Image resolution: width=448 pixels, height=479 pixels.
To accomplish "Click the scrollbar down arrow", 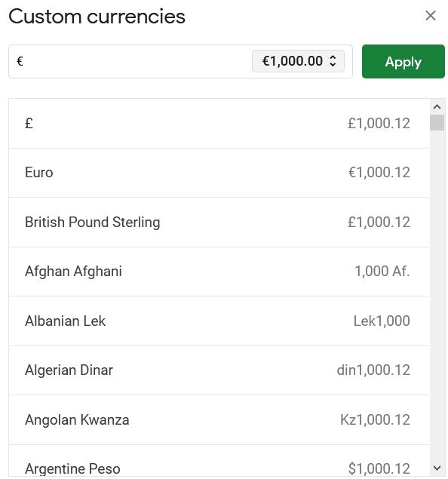I will [x=437, y=468].
